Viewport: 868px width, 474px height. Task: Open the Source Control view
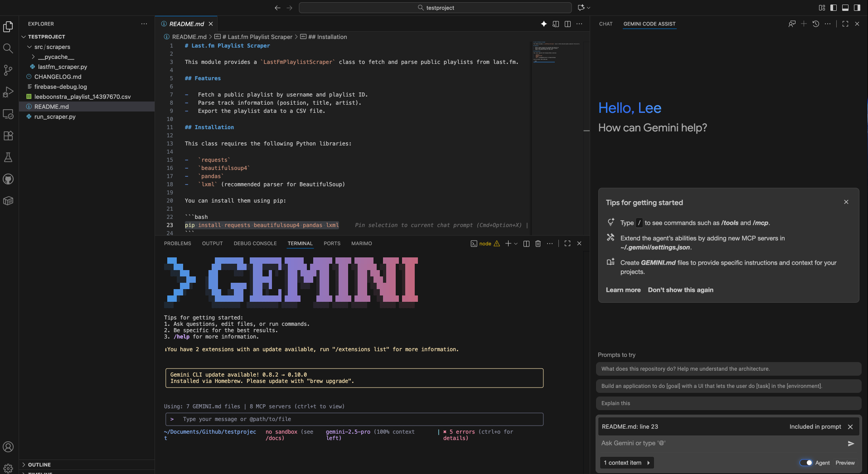(x=8, y=70)
